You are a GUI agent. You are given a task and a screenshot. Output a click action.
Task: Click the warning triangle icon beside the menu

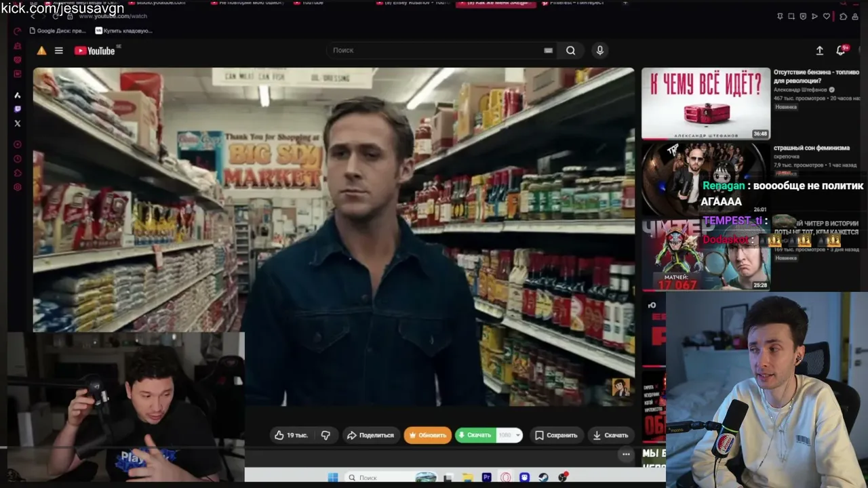[41, 51]
